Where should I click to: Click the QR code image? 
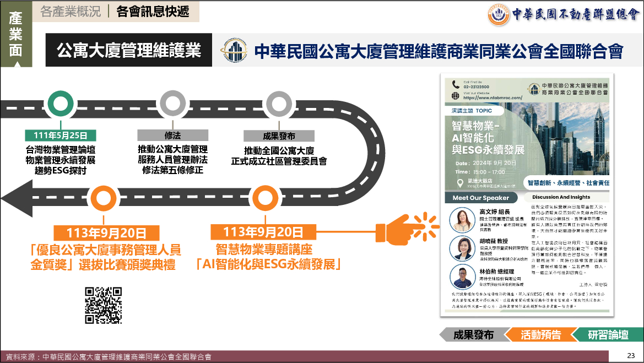(x=103, y=305)
